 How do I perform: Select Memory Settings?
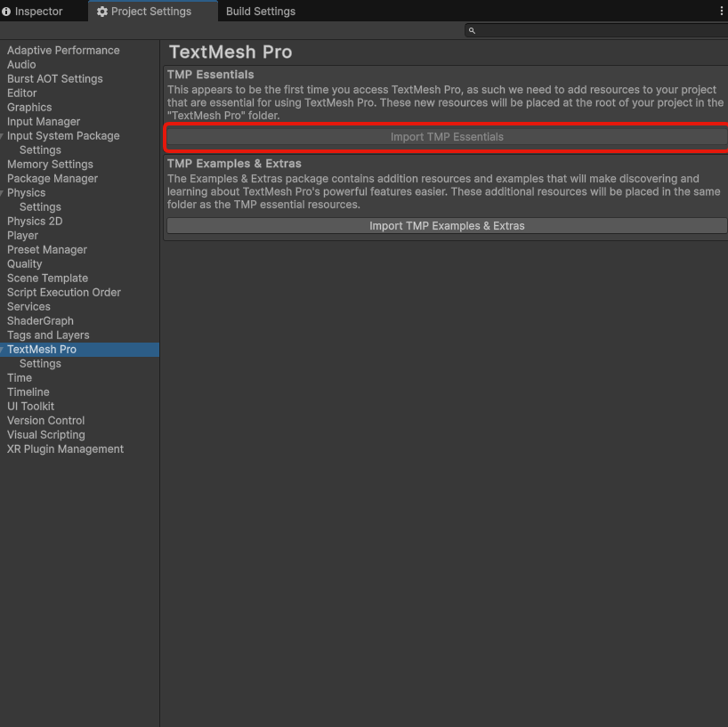tap(50, 165)
